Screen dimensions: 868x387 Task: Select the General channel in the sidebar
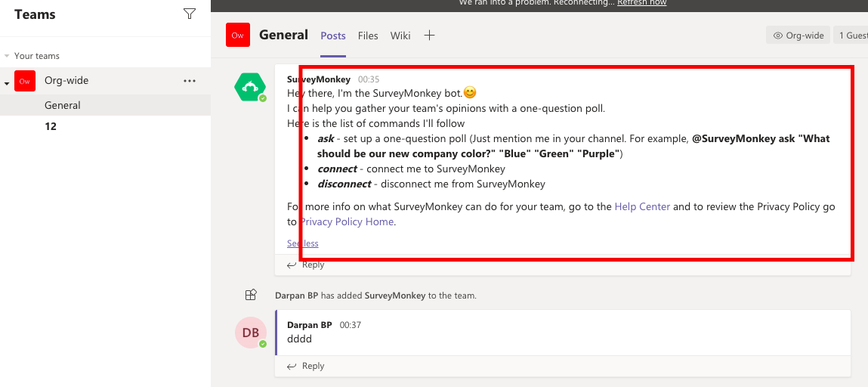(x=63, y=105)
